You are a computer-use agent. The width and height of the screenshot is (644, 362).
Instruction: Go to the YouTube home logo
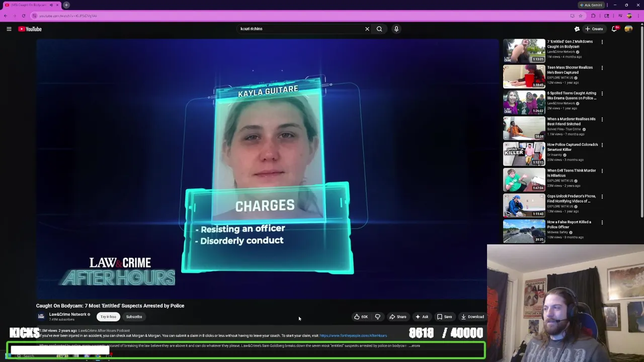tap(30, 29)
